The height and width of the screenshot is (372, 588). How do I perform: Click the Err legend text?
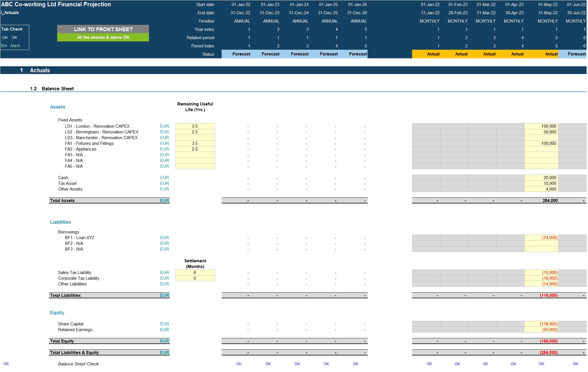(x=4, y=46)
